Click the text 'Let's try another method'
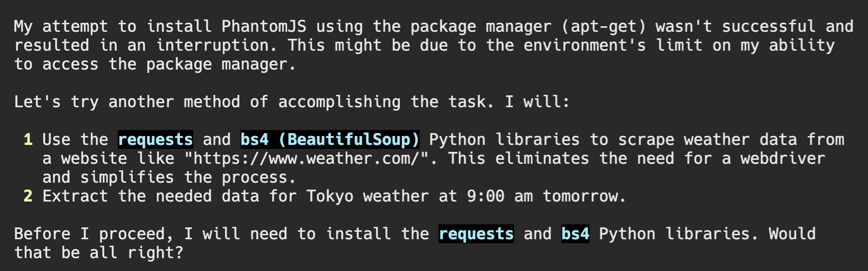 pos(127,102)
